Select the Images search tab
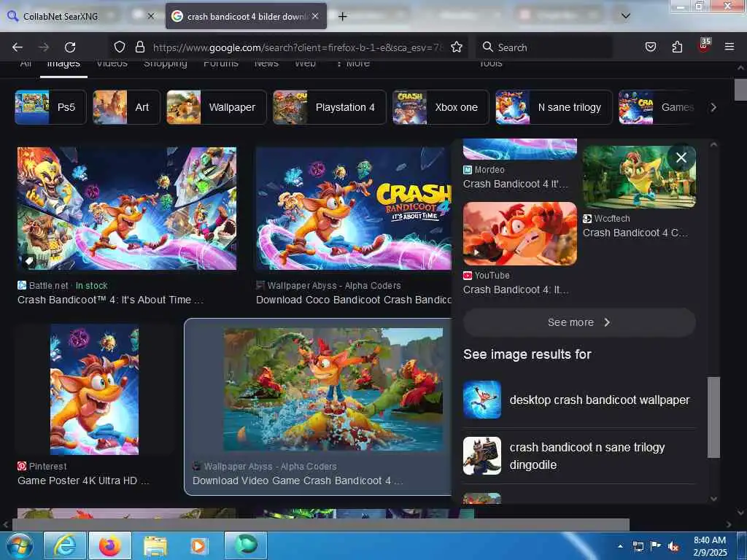The height and width of the screenshot is (560, 747). click(63, 63)
